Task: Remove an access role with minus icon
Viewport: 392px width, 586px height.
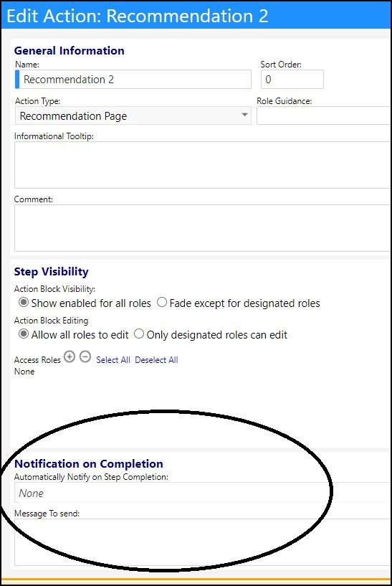Action: pos(85,357)
